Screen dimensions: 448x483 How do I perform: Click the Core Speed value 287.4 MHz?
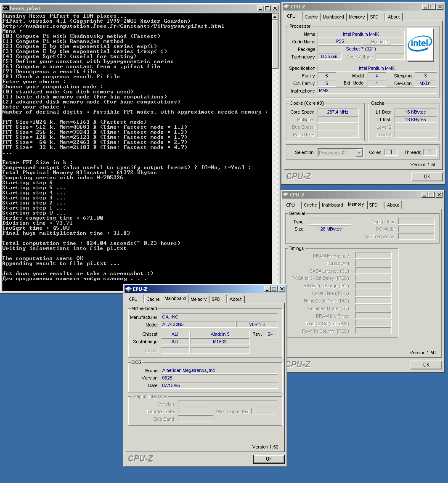point(338,112)
